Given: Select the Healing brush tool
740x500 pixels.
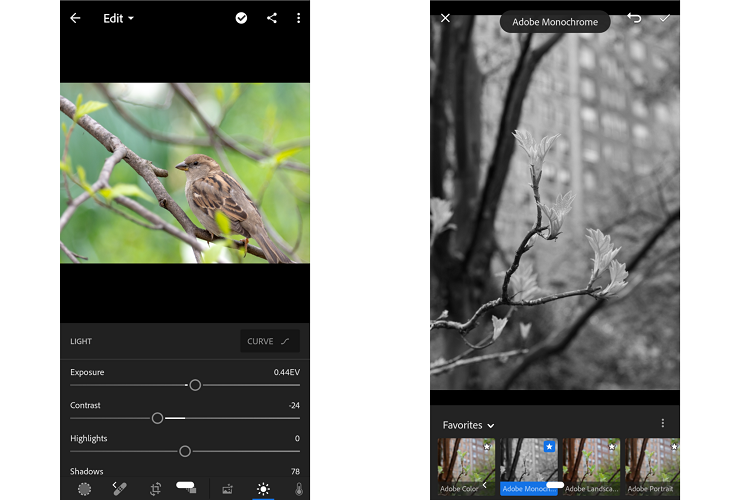Looking at the screenshot, I should (x=120, y=489).
